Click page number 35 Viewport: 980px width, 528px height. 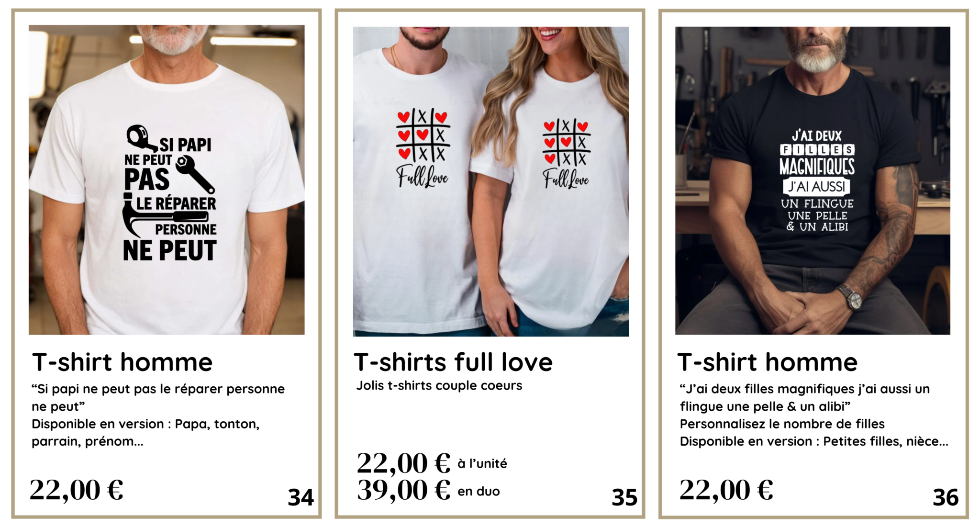(x=624, y=497)
